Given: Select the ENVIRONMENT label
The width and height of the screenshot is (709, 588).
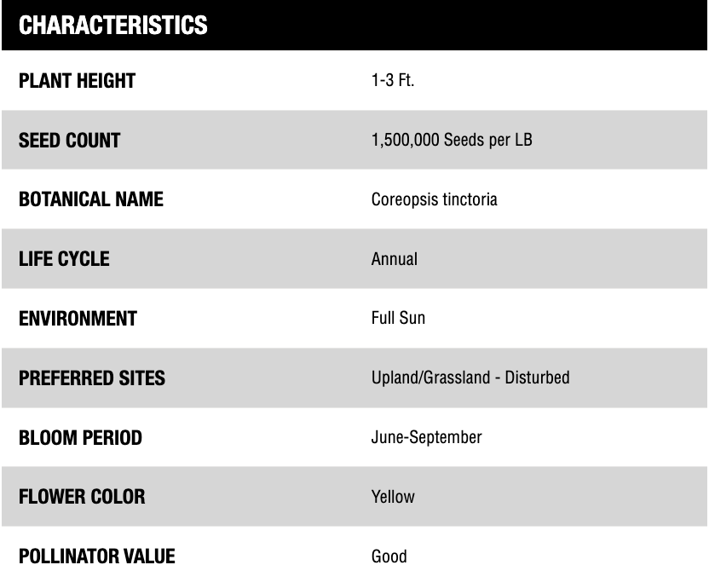Looking at the screenshot, I should (78, 319).
